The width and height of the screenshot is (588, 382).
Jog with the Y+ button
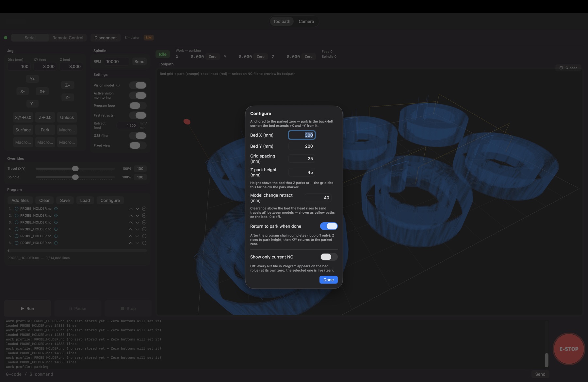tap(32, 79)
